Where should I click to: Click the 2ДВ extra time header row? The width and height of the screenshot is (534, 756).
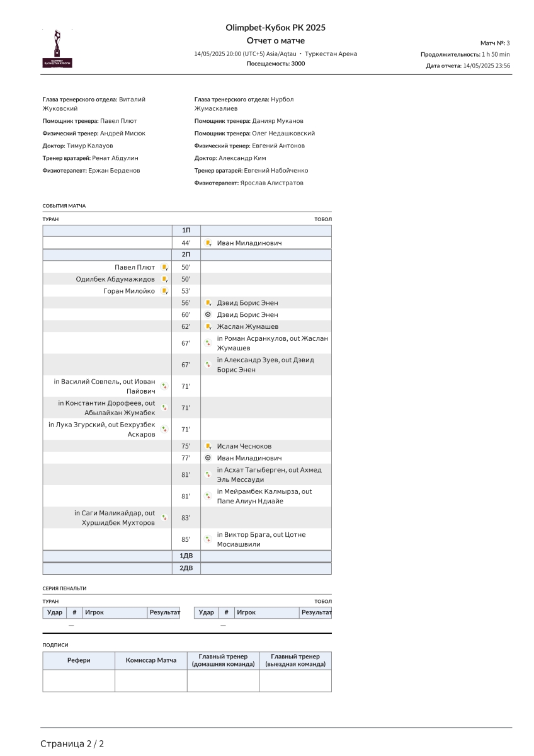(x=186, y=568)
